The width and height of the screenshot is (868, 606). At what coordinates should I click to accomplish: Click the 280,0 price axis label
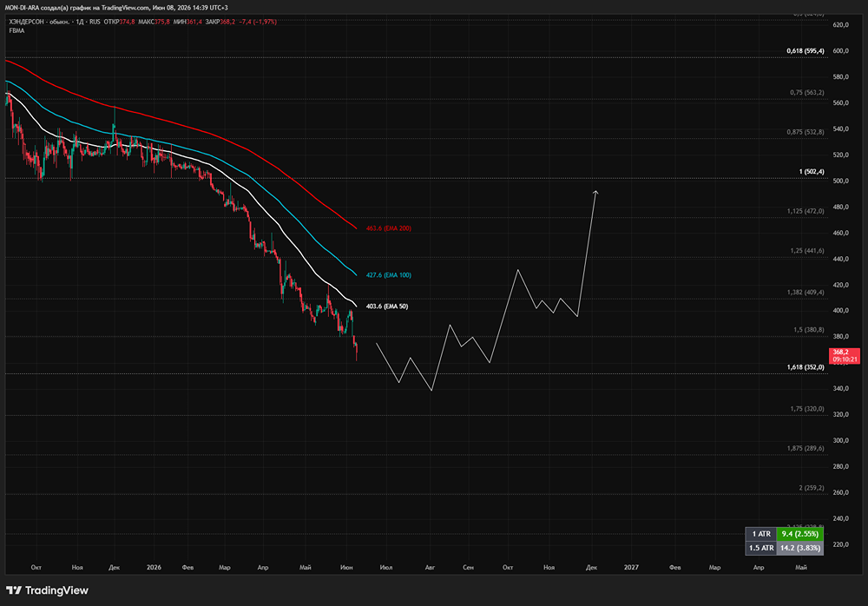coord(840,467)
